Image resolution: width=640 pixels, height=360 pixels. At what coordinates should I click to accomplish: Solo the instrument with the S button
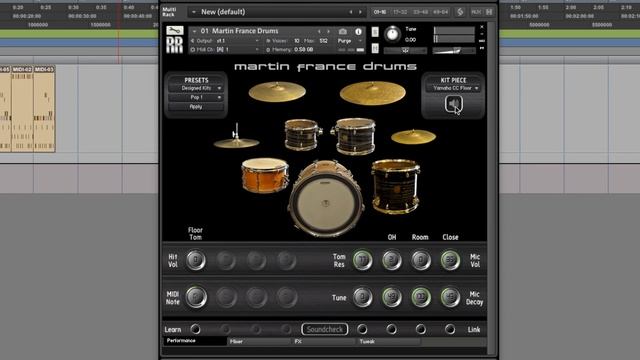[x=375, y=32]
